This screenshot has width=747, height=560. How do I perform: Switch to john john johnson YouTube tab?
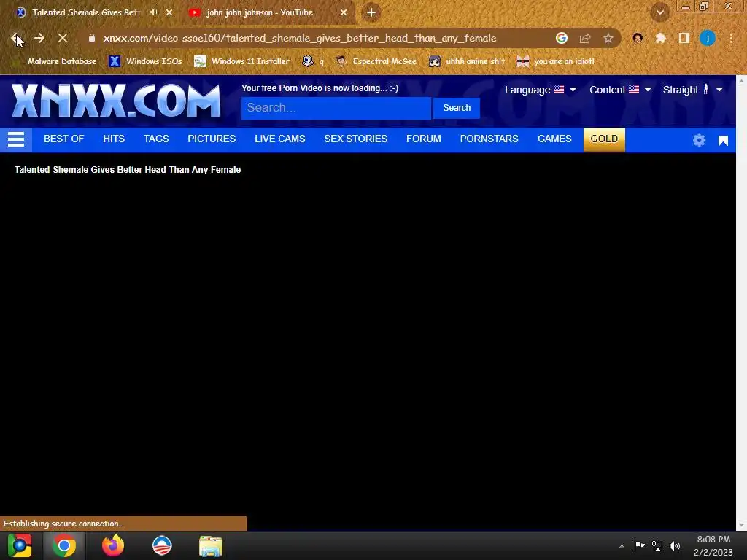pyautogui.click(x=259, y=12)
